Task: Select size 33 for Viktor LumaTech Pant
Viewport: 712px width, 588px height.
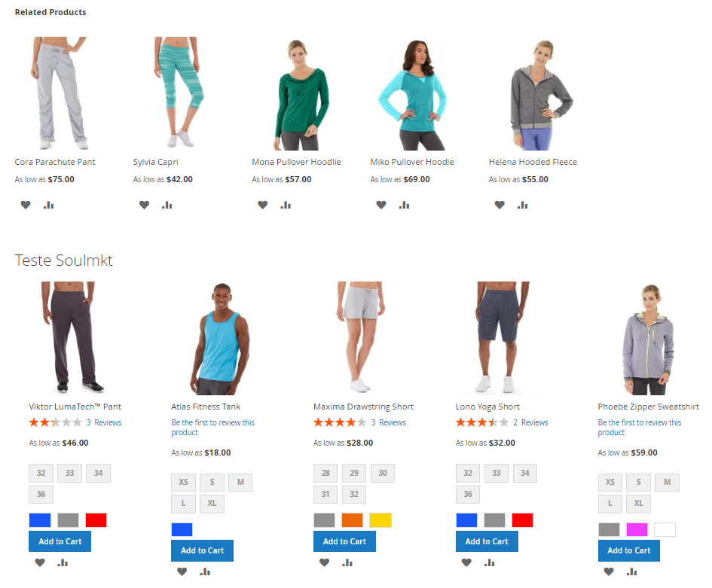Action: pyautogui.click(x=69, y=473)
